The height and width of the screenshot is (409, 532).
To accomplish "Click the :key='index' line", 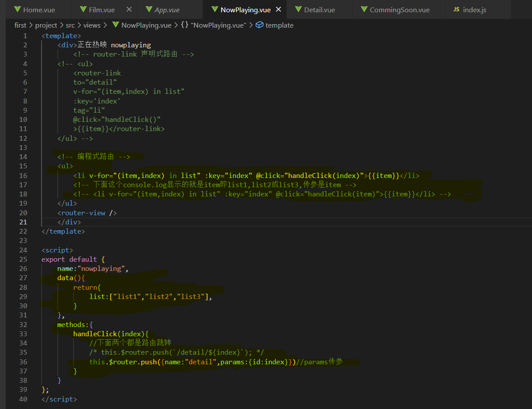I will click(97, 101).
